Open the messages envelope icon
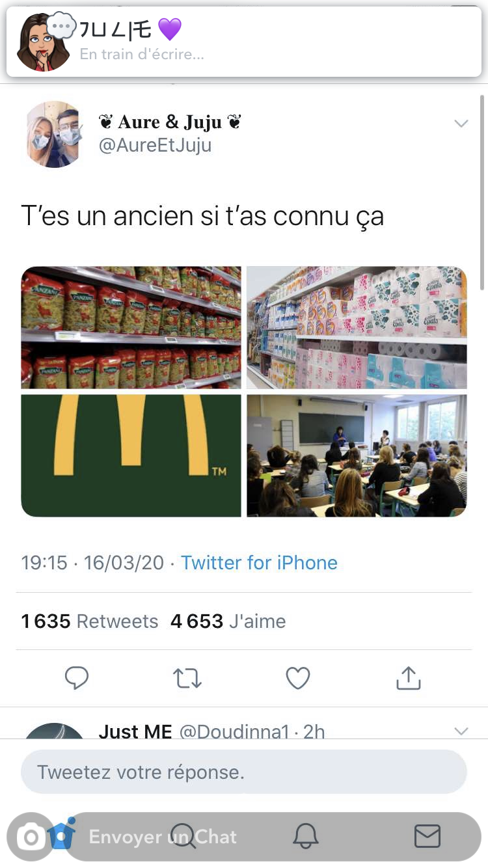 tap(427, 836)
